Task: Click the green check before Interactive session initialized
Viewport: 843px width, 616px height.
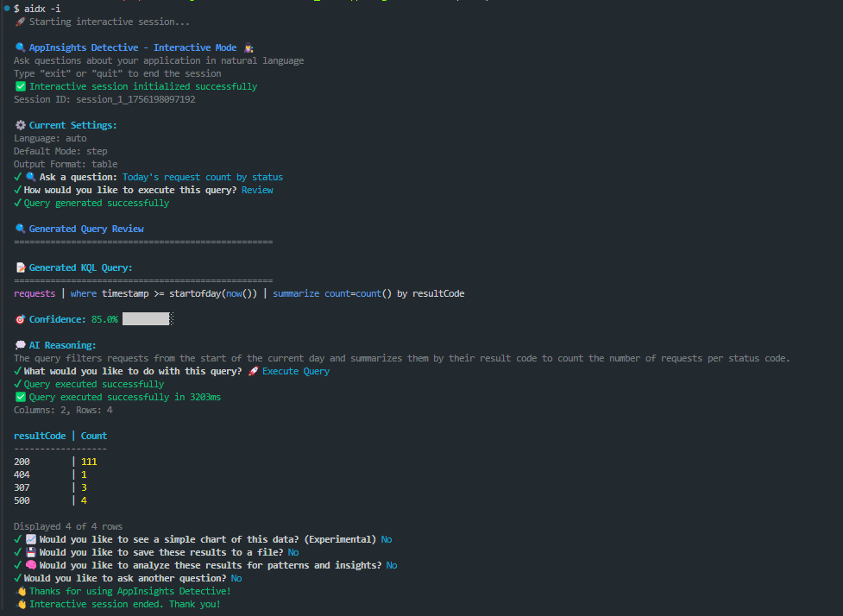Action: (x=21, y=86)
